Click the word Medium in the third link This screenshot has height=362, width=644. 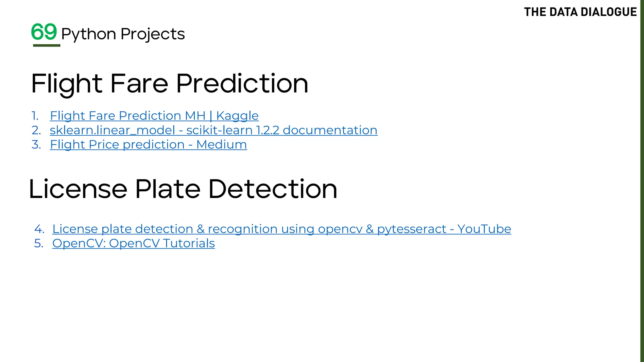pos(222,145)
